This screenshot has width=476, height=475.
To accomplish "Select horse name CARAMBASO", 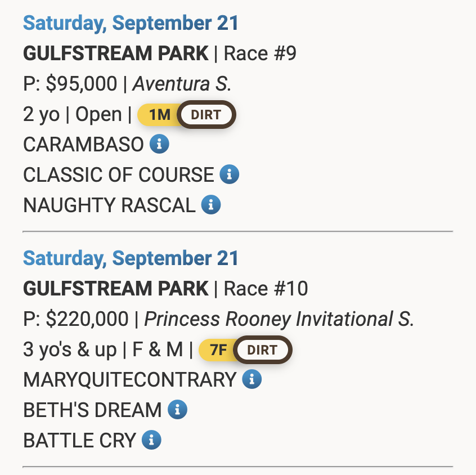I will [83, 145].
